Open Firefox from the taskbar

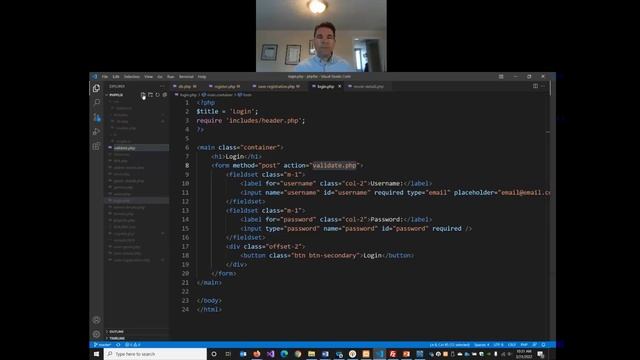tap(257, 354)
